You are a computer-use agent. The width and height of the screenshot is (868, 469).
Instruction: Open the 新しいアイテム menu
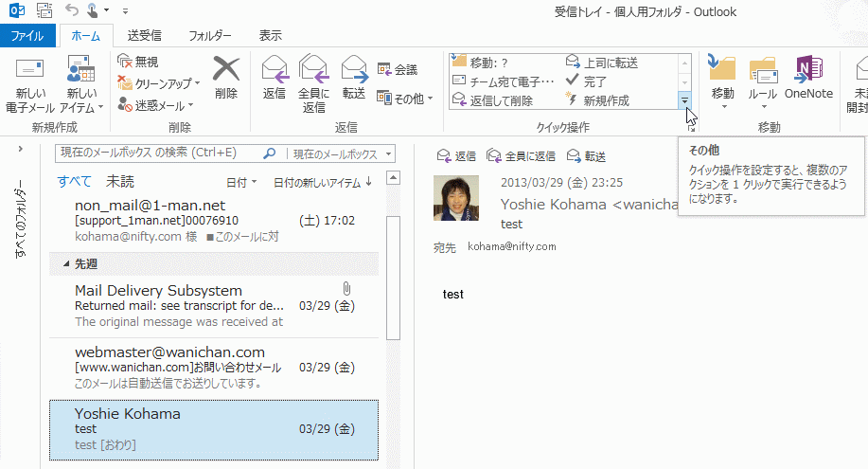(x=81, y=84)
